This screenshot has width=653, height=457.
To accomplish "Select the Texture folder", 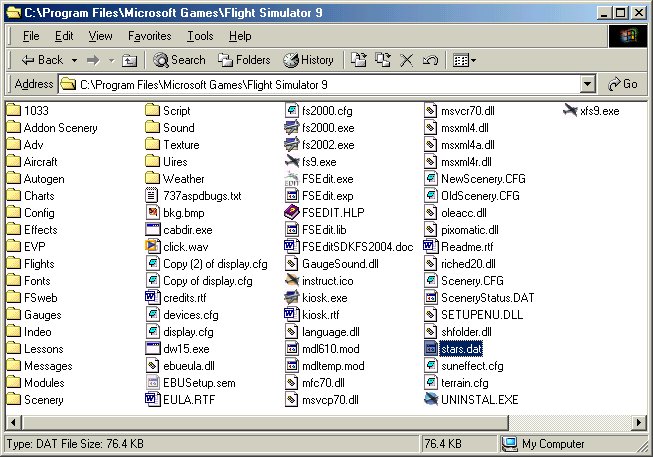I will click(x=173, y=145).
